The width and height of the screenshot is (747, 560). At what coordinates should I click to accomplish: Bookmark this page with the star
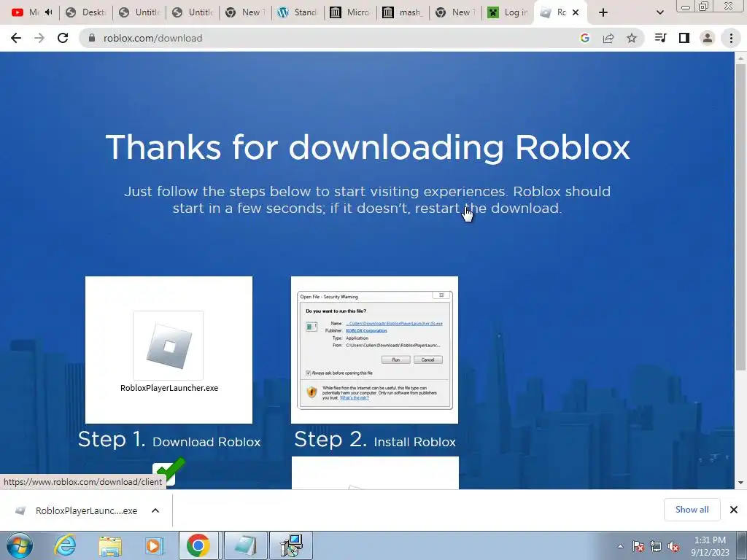[632, 38]
